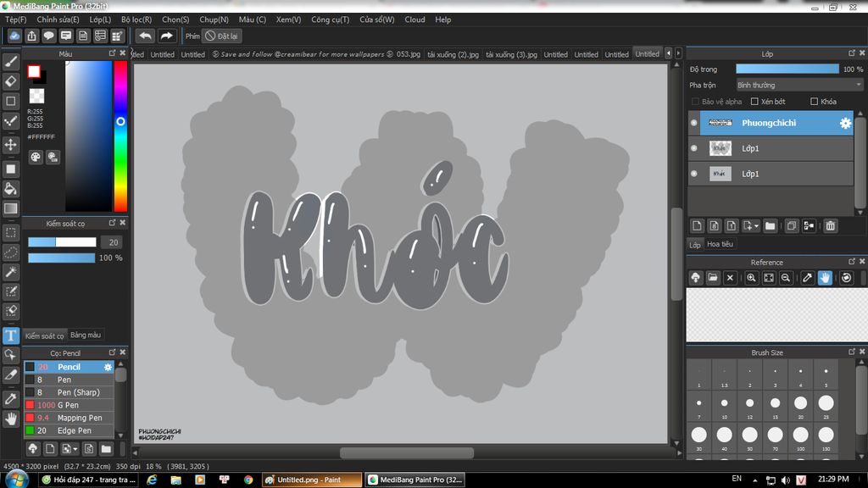Undock the Lớp layer panel

pos(851,53)
